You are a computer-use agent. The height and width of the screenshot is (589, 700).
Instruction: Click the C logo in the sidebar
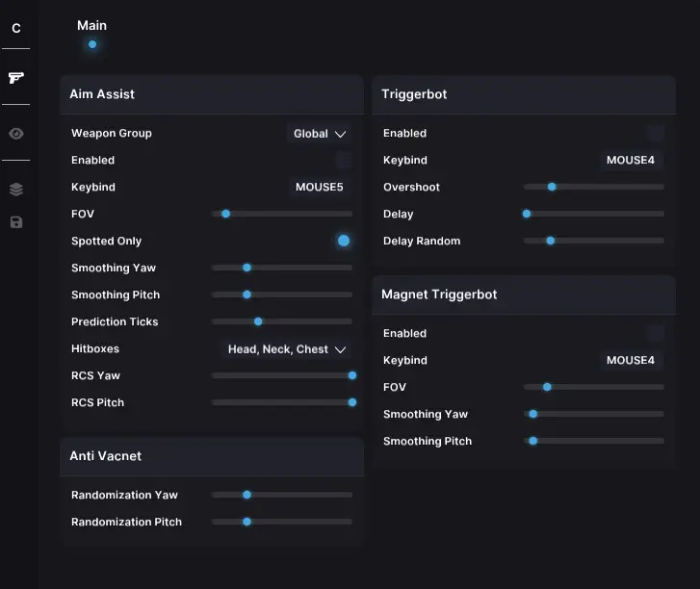click(x=15, y=28)
